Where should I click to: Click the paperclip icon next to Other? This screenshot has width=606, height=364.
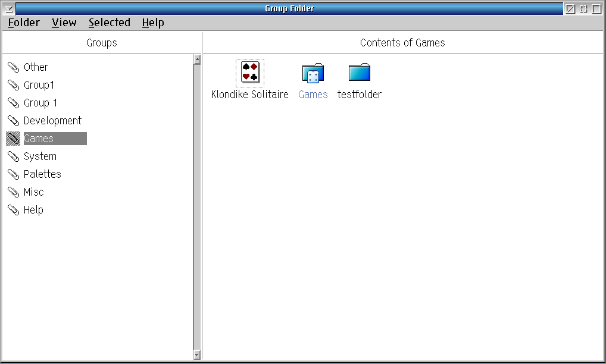click(14, 67)
